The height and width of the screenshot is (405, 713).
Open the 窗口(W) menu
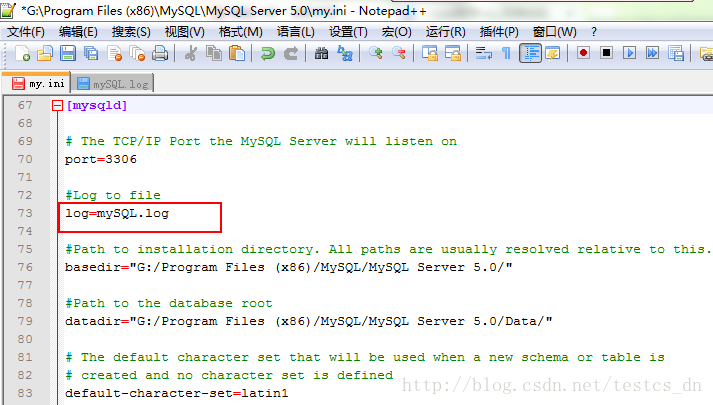(x=554, y=32)
